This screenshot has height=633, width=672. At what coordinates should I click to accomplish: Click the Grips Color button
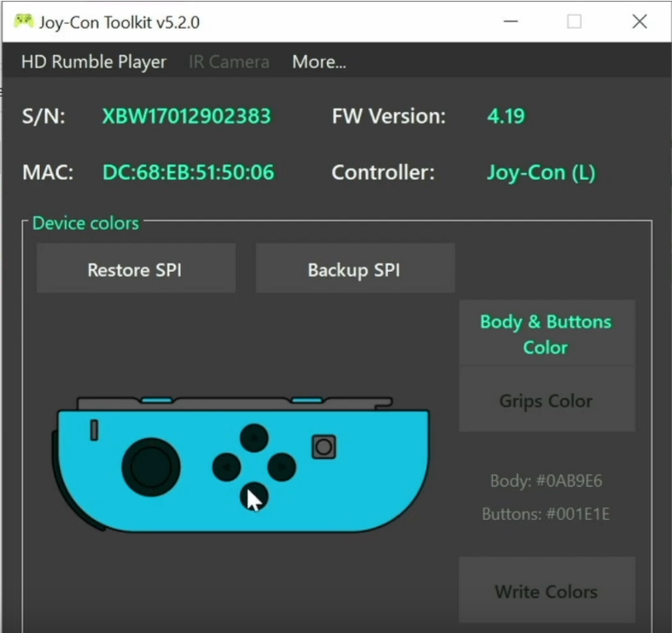(x=547, y=400)
